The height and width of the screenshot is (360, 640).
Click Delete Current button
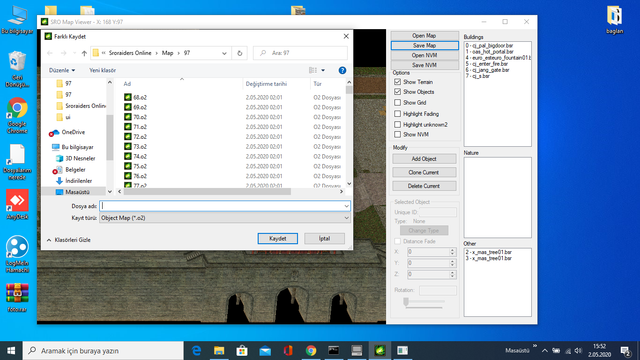[424, 186]
